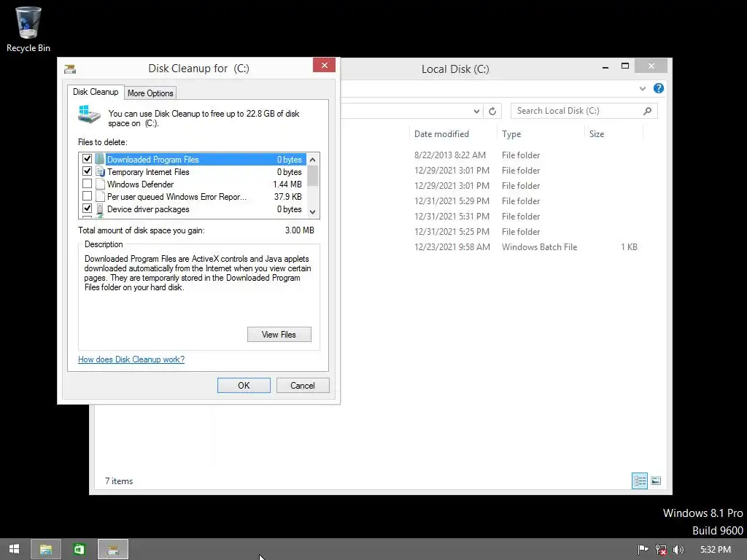Click the 7 items status bar text
This screenshot has width=747, height=560.
coord(119,481)
